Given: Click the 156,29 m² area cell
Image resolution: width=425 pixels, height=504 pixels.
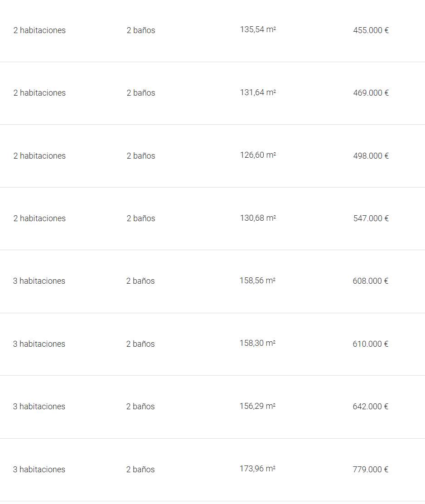Looking at the screenshot, I should (257, 406).
